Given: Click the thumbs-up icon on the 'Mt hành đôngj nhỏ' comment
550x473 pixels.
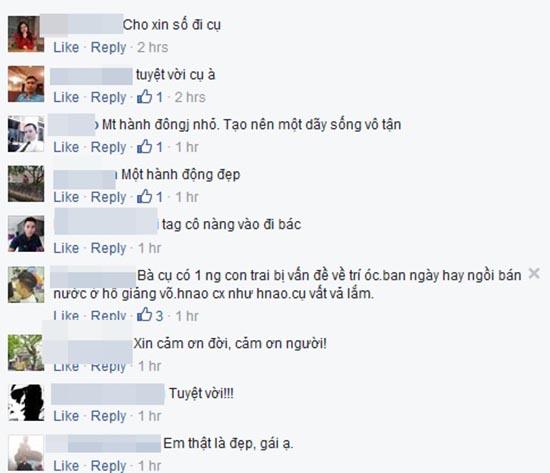Looking at the screenshot, I should [x=145, y=147].
